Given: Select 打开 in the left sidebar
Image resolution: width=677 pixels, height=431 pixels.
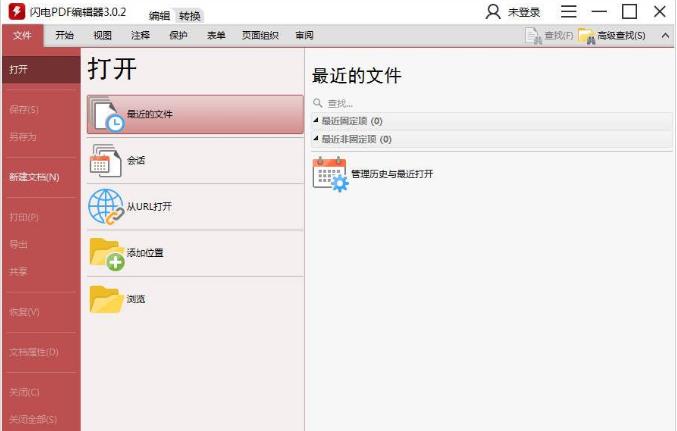Looking at the screenshot, I should coord(41,70).
